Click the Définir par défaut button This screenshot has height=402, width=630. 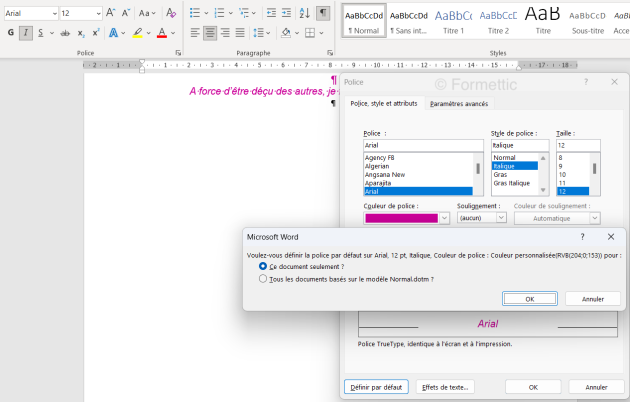click(x=375, y=387)
